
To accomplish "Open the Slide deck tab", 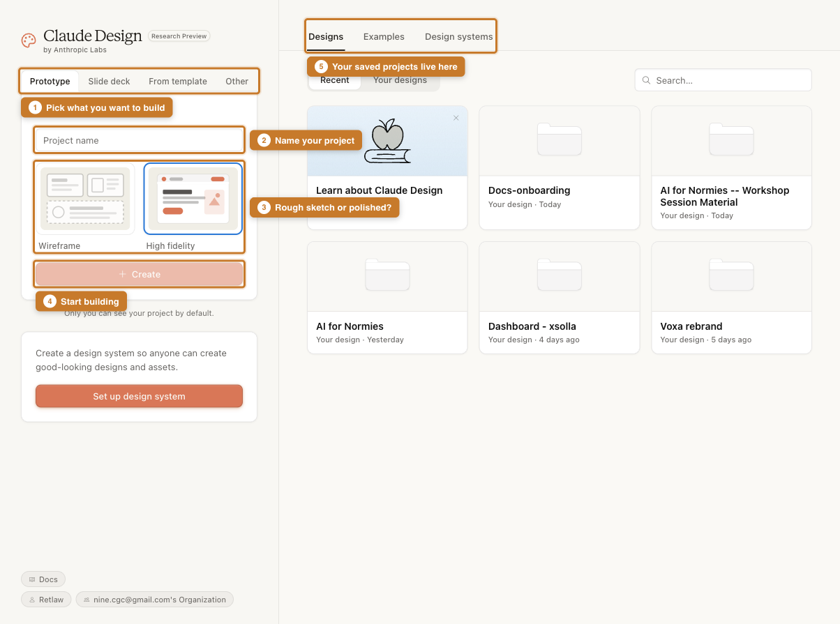I will point(110,81).
